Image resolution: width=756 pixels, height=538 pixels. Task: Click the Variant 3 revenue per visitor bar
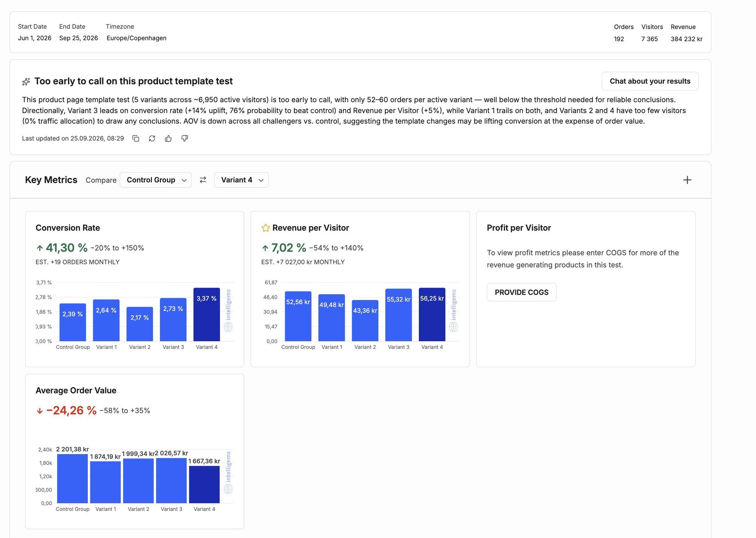[398, 315]
